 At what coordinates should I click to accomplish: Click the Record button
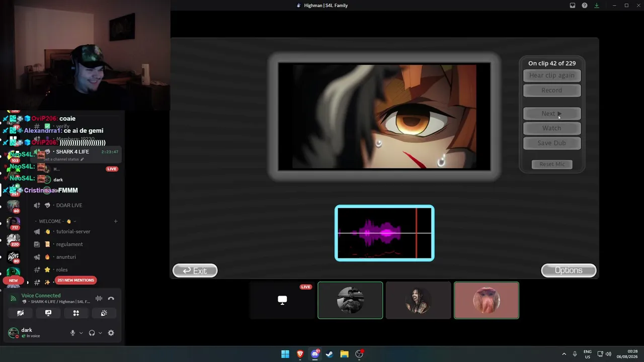(x=552, y=90)
